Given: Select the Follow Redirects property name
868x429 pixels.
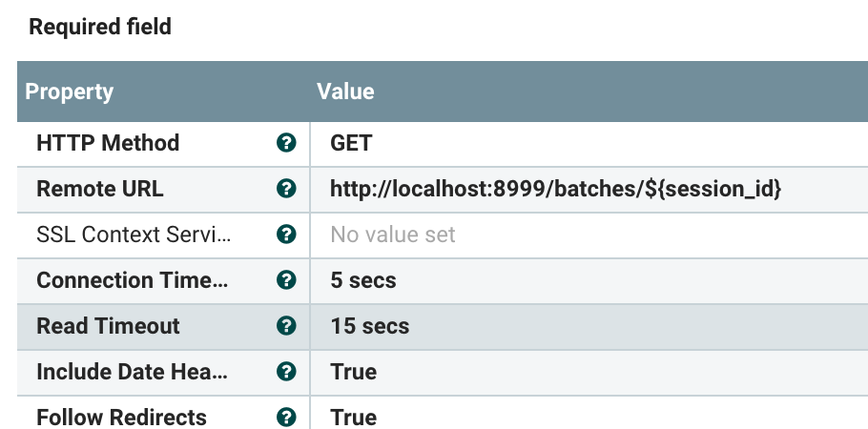Looking at the screenshot, I should 121,418.
